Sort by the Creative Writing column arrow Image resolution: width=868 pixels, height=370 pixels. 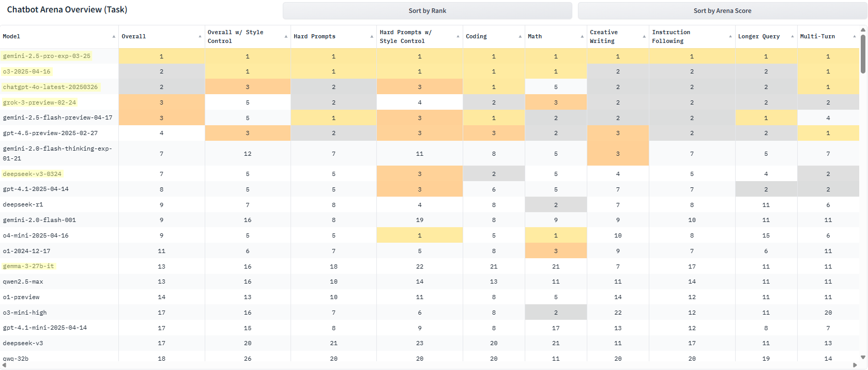coord(644,37)
